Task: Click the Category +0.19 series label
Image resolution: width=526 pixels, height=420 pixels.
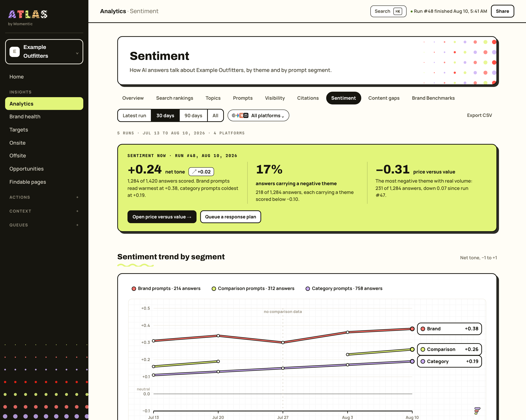Action: pos(449,361)
